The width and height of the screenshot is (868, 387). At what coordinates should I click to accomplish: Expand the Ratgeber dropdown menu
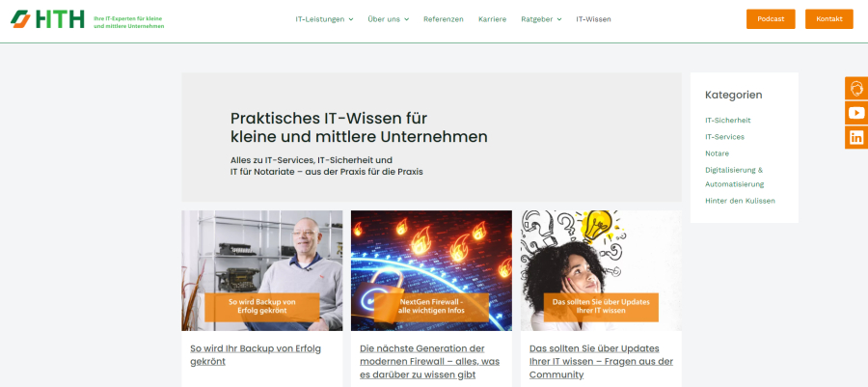[540, 19]
